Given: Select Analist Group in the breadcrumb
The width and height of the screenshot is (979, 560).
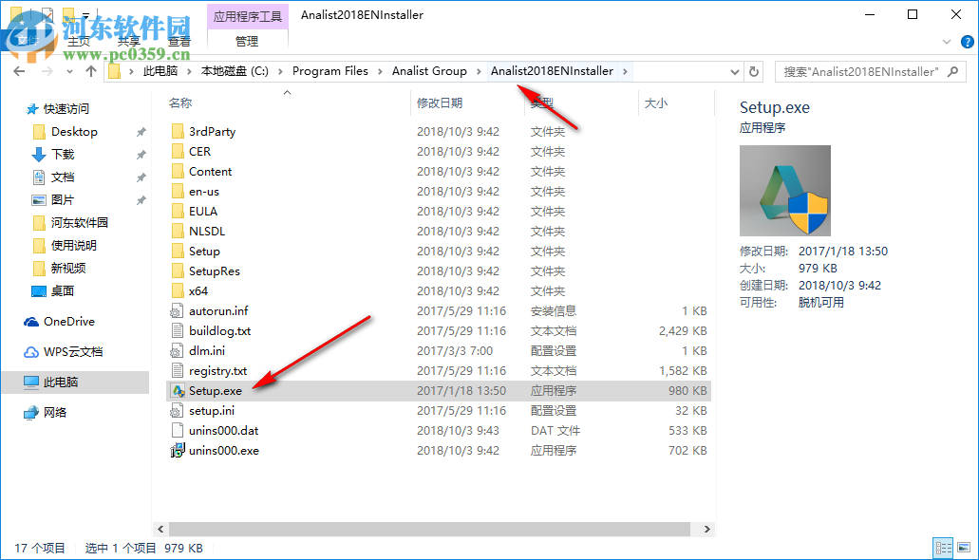Looking at the screenshot, I should (429, 71).
